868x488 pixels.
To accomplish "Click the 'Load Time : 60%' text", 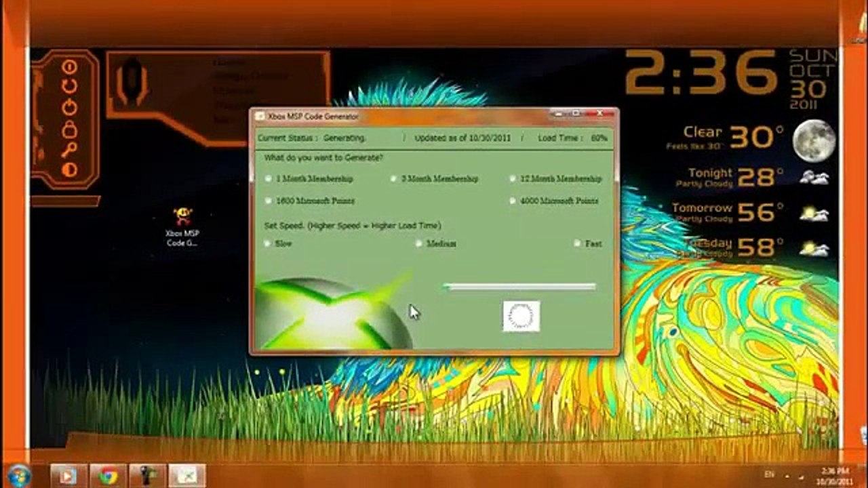I will click(573, 138).
